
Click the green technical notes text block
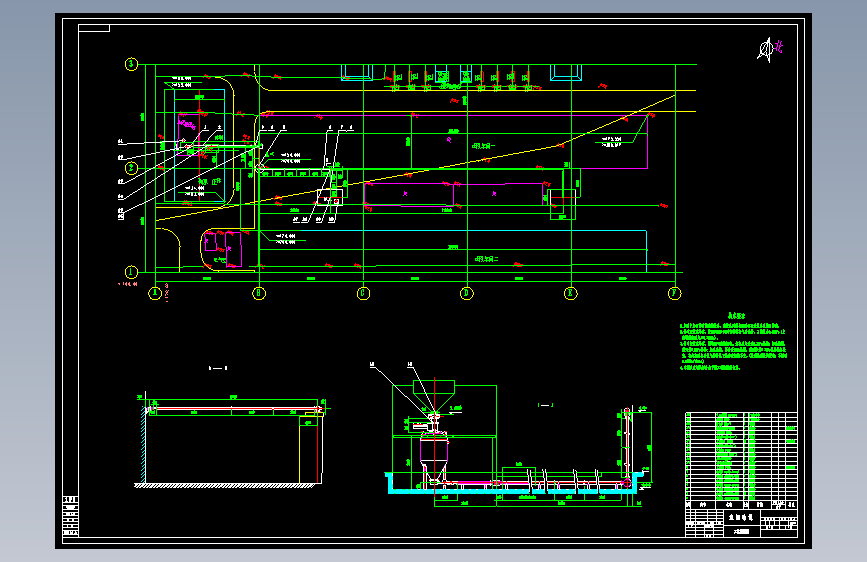coord(733,342)
